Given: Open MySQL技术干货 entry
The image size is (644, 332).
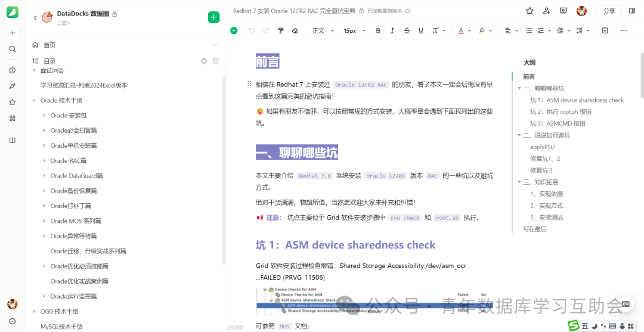Looking at the screenshot, I should point(61,327).
